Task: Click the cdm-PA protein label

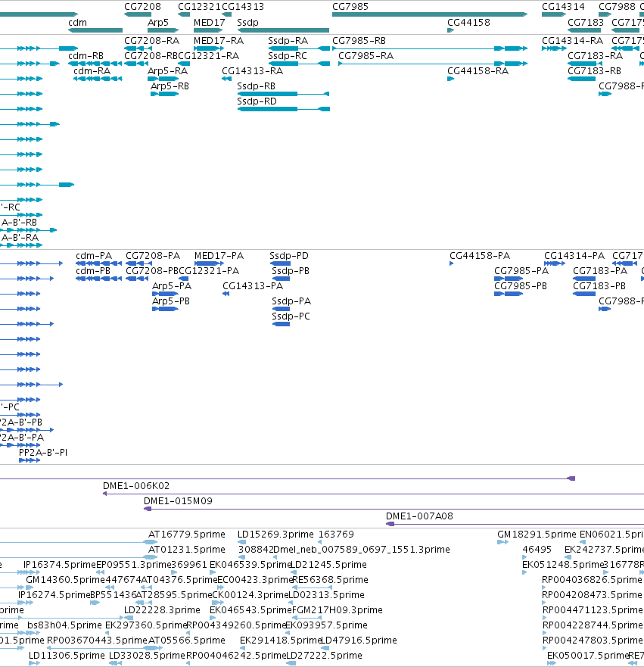Action: [94, 256]
